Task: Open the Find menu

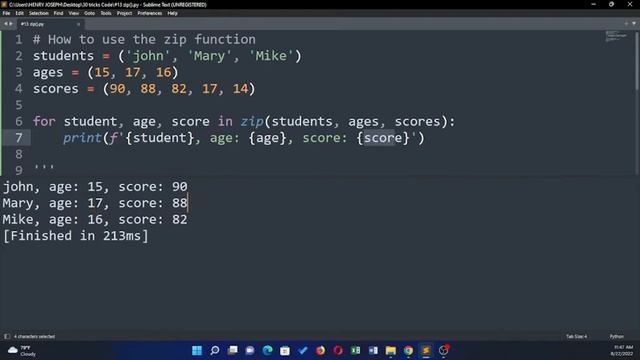Action: 58,13
